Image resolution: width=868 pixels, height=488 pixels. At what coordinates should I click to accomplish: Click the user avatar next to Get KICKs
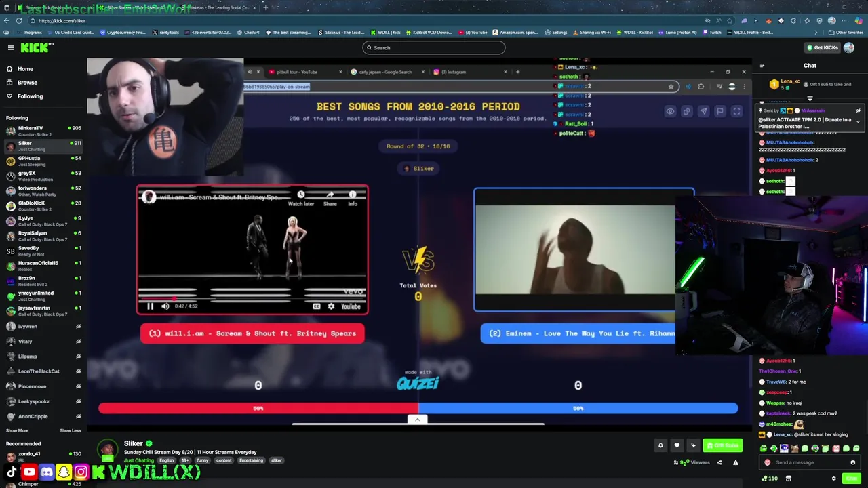click(850, 47)
